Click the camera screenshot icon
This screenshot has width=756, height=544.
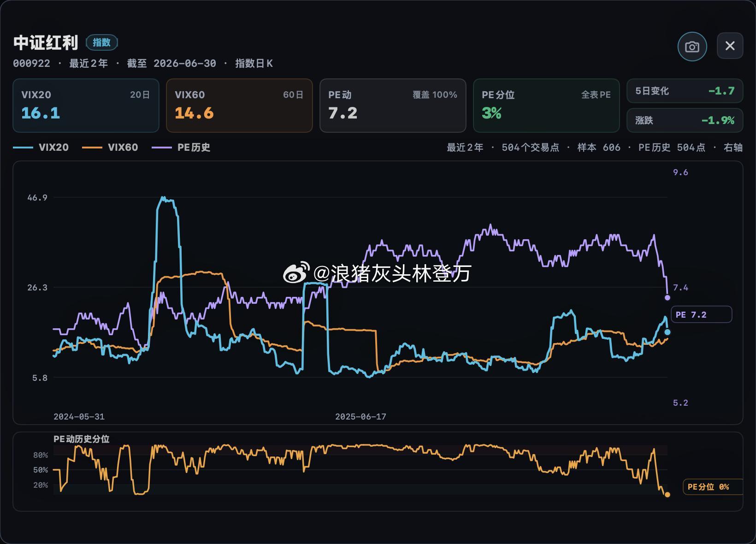coord(692,46)
